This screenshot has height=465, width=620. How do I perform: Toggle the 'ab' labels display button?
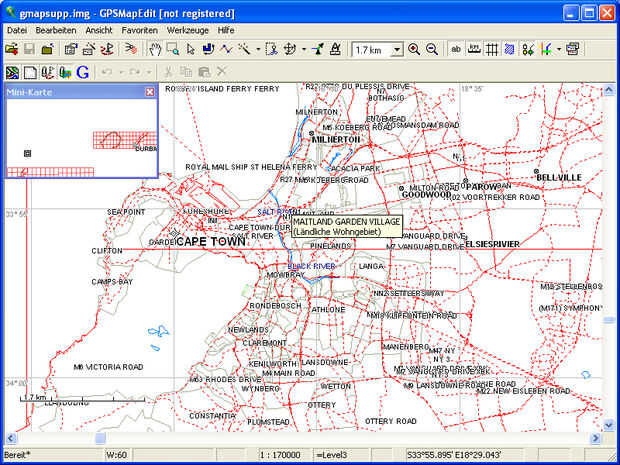click(456, 49)
